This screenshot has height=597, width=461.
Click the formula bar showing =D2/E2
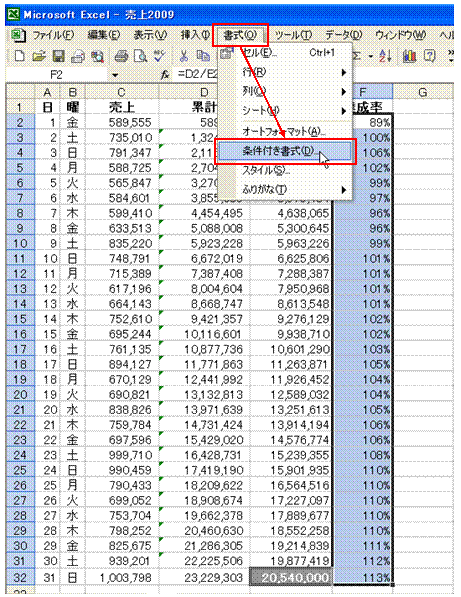[x=198, y=75]
